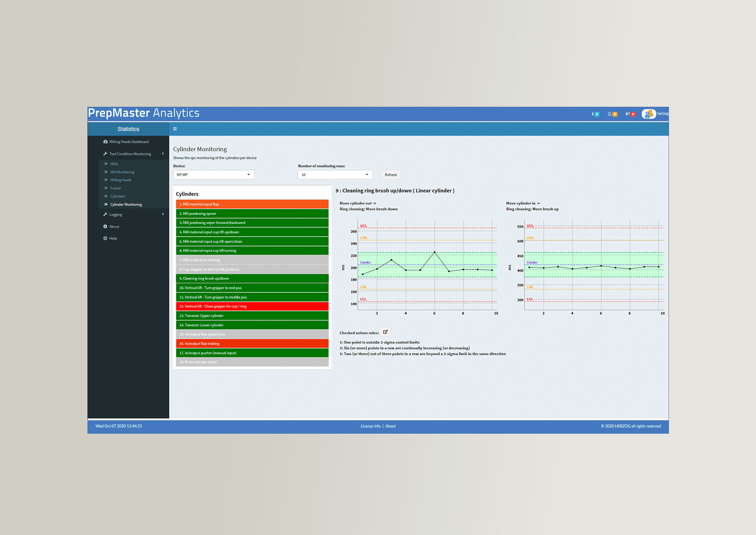Select cylinder 5 input cup lift open/close
This screenshot has height=535, width=756.
pyautogui.click(x=252, y=241)
